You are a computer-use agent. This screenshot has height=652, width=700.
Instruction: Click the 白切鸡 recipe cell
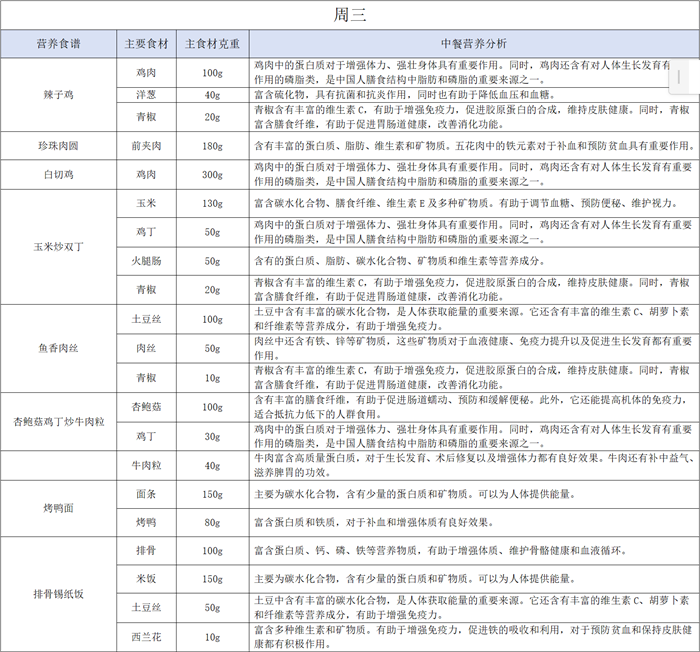point(58,174)
